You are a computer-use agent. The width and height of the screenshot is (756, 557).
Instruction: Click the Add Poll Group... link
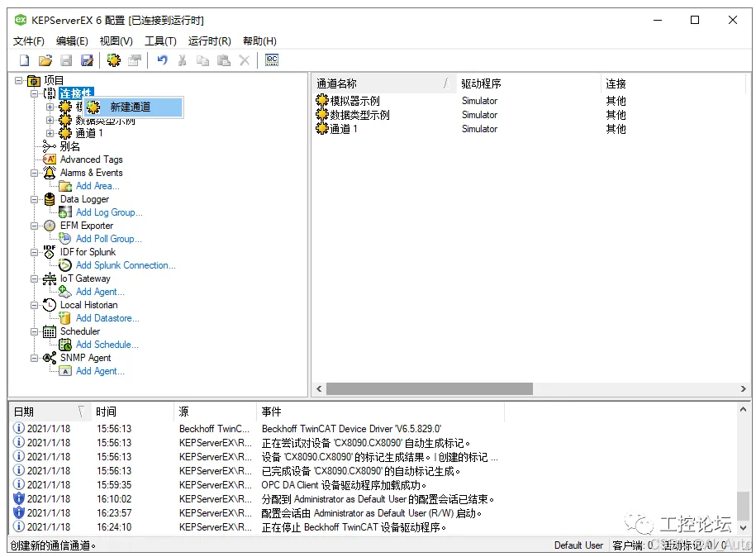(108, 239)
